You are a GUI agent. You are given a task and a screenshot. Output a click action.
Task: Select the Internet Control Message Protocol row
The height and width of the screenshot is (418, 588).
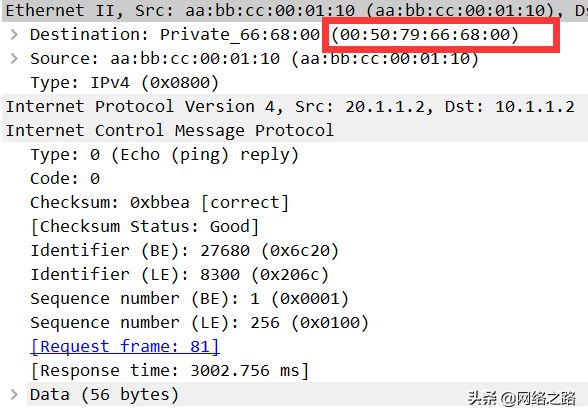(295, 130)
